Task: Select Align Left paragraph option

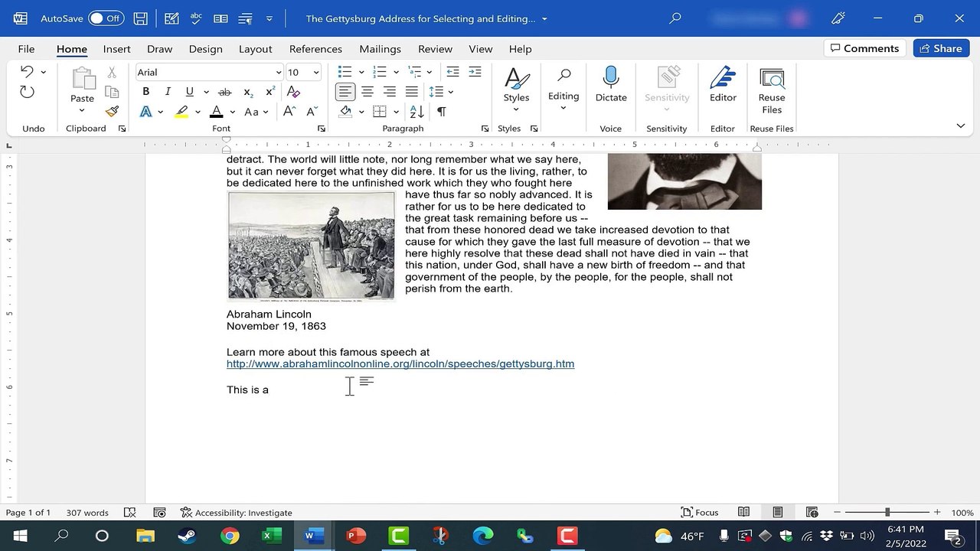Action: [x=345, y=92]
